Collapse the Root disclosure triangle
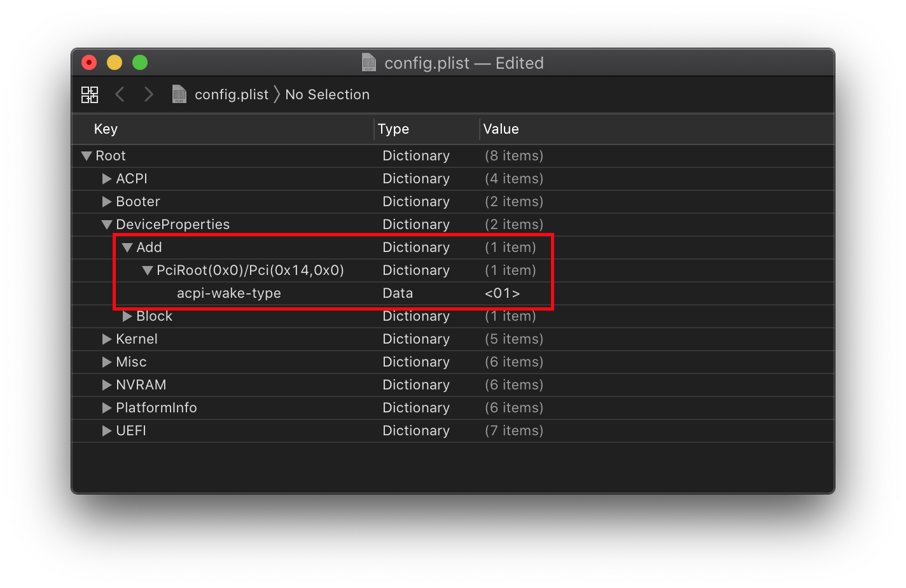 [x=87, y=156]
